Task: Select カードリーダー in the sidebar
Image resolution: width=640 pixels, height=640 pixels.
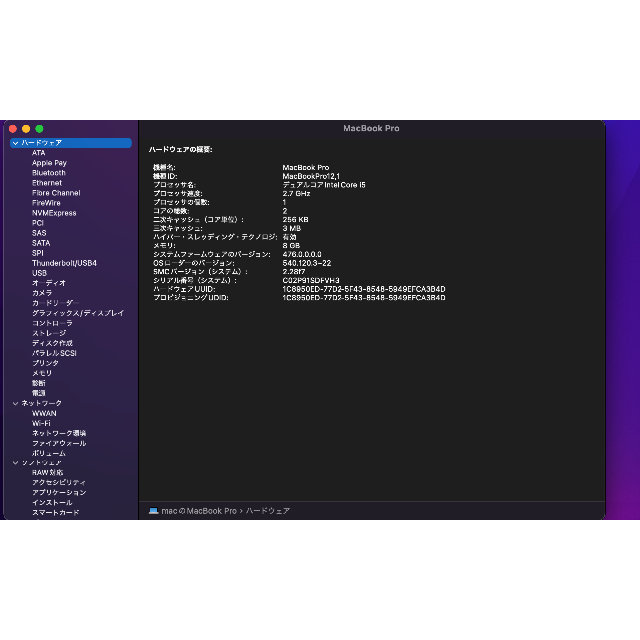Action: [56, 303]
